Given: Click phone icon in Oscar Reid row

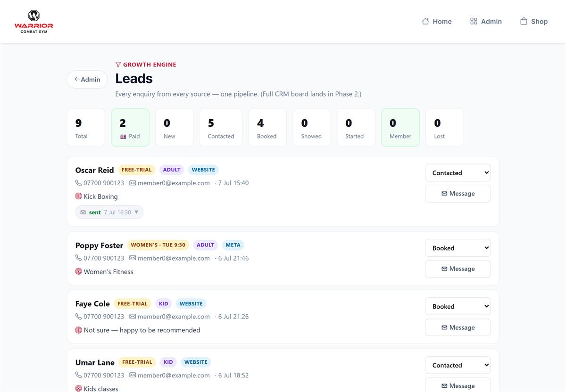Looking at the screenshot, I should point(78,183).
